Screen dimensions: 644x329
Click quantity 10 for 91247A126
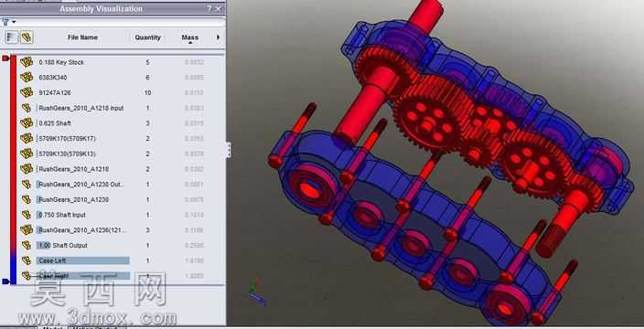[x=147, y=92]
